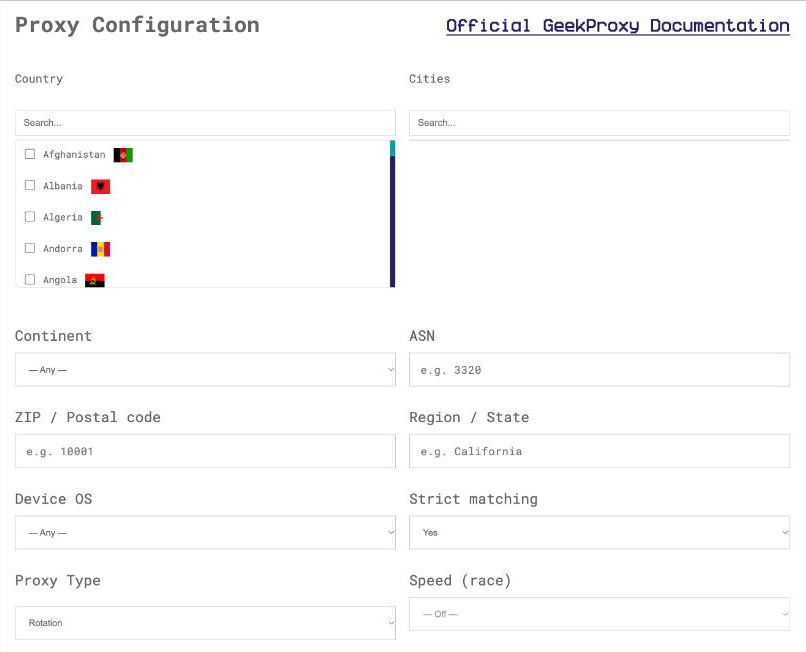This screenshot has width=806, height=652.
Task: Click the Albania flag icon
Action: 101,186
